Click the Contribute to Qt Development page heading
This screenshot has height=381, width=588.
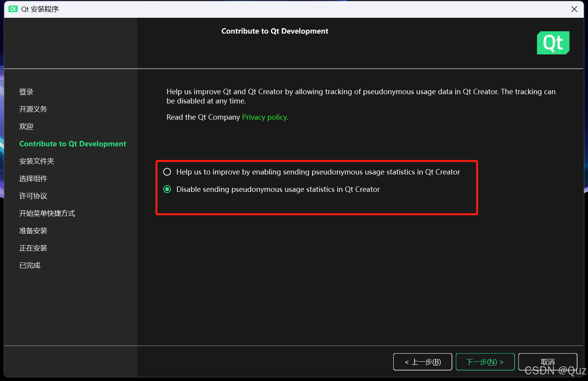click(x=275, y=31)
